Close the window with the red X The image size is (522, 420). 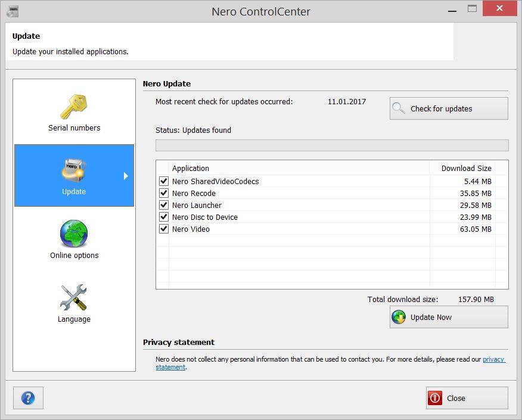499,8
